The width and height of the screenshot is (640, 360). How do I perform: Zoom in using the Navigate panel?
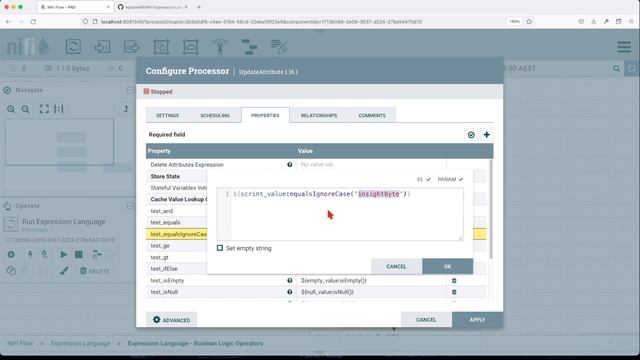(11, 109)
